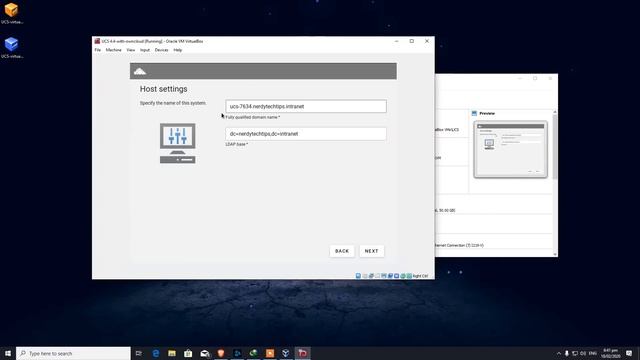Click the VirtualBox cube taskbar icon
Screen dimensions: 640x360
(286, 353)
